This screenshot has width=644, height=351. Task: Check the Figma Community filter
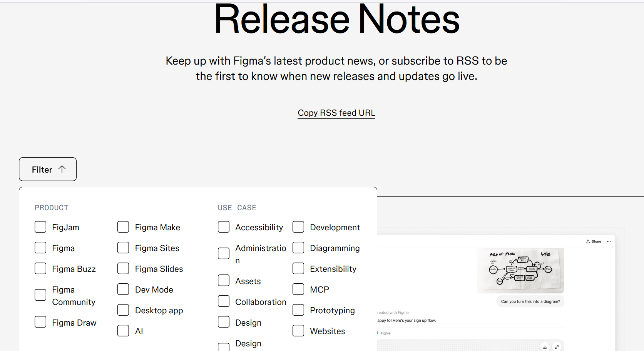40,295
